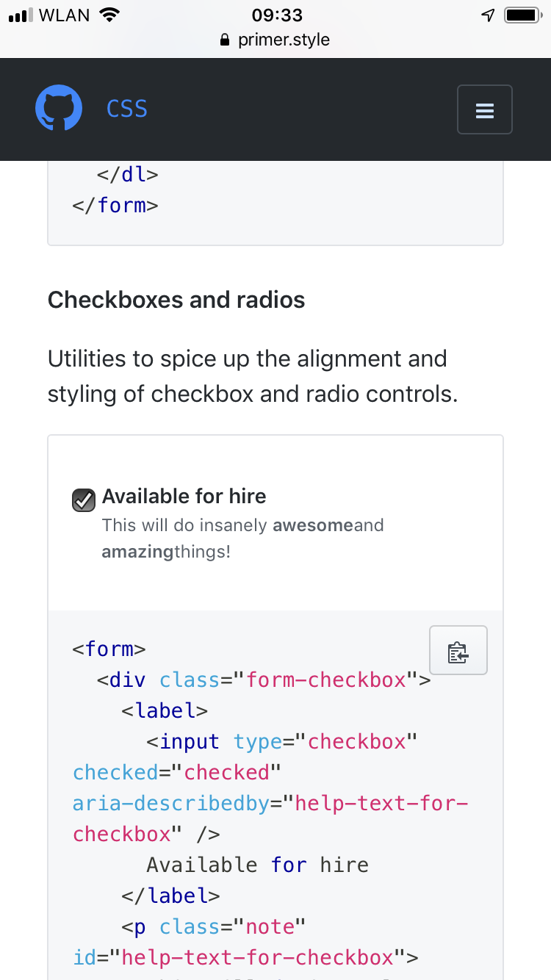This screenshot has height=980, width=551.
Task: Tap the lock icon beside primer.style
Action: coord(224,40)
